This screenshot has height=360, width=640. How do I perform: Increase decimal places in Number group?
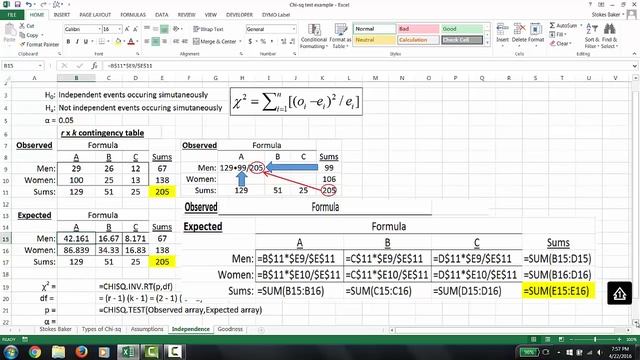point(284,41)
